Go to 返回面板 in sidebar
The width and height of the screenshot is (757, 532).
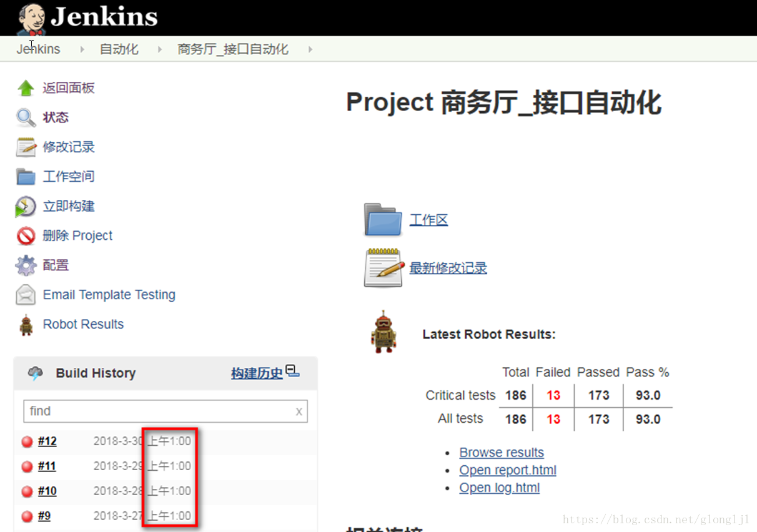click(x=69, y=88)
